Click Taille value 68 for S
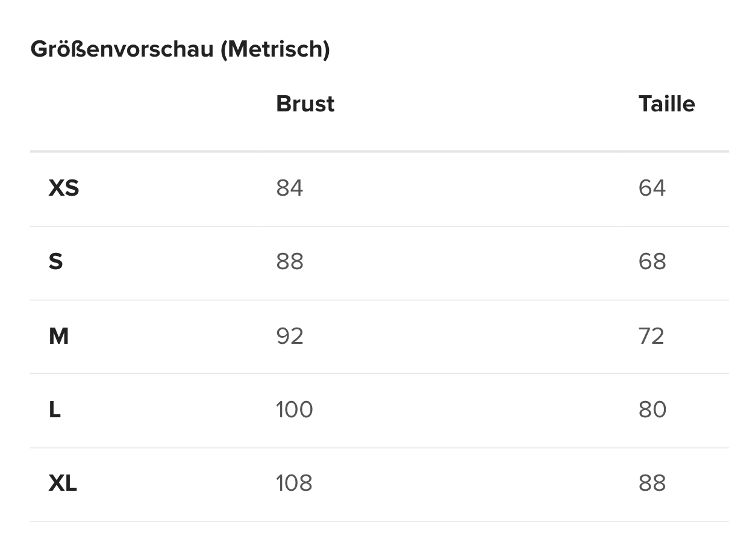The width and height of the screenshot is (729, 560). pos(652,262)
